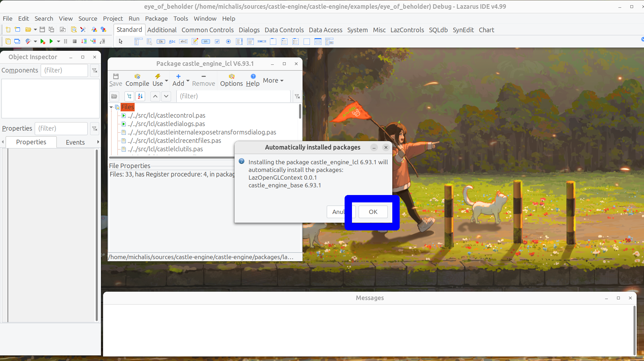Pick the TScrollBar component icon

(262, 41)
